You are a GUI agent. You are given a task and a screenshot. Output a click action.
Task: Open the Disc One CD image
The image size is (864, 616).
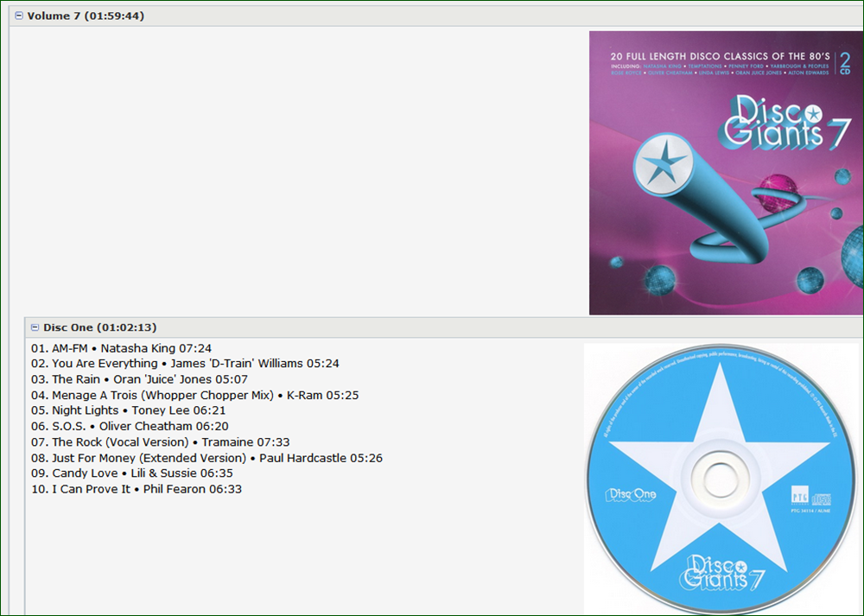pos(721,479)
